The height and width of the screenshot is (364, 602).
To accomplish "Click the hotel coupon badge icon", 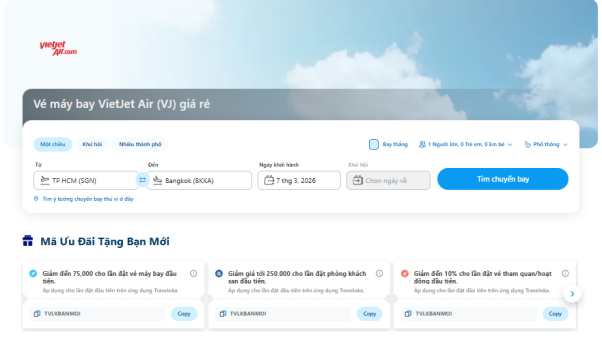I will [x=219, y=273].
